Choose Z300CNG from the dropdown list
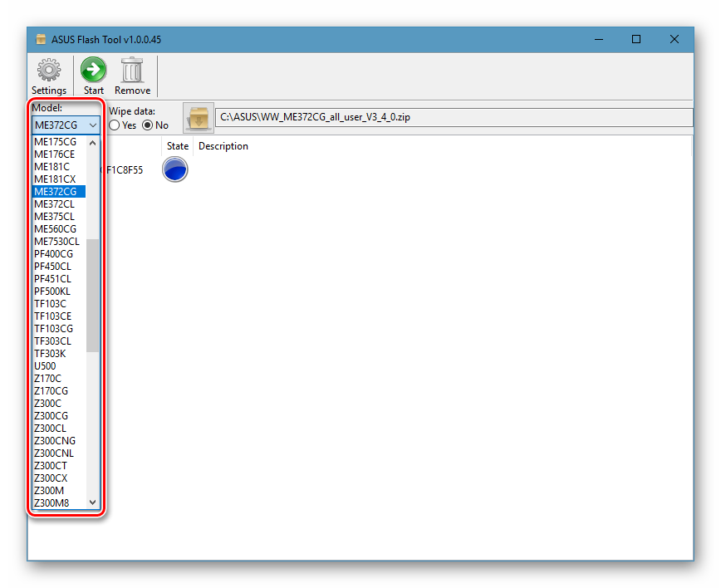721x588 pixels. pyautogui.click(x=59, y=440)
